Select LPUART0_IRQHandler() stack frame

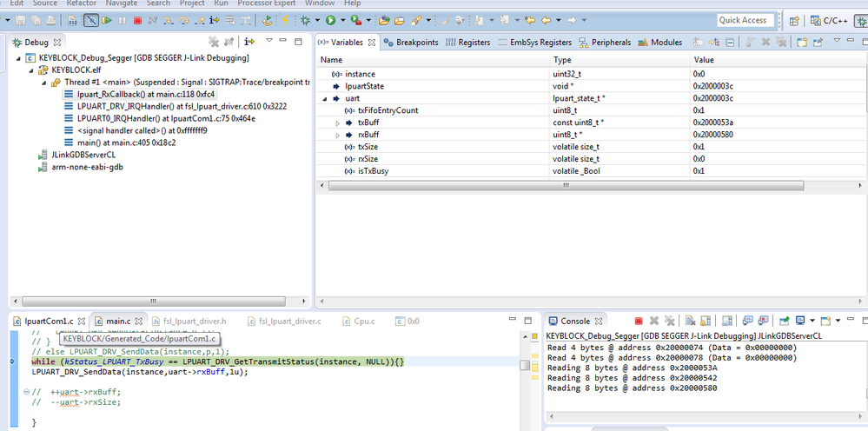(160, 118)
